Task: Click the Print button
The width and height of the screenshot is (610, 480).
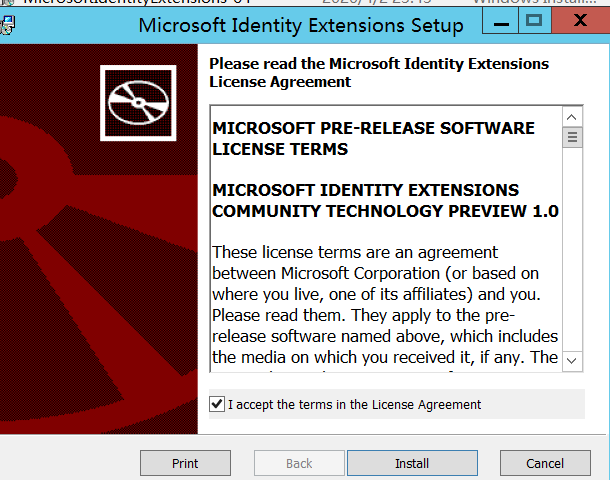Action: tap(185, 463)
